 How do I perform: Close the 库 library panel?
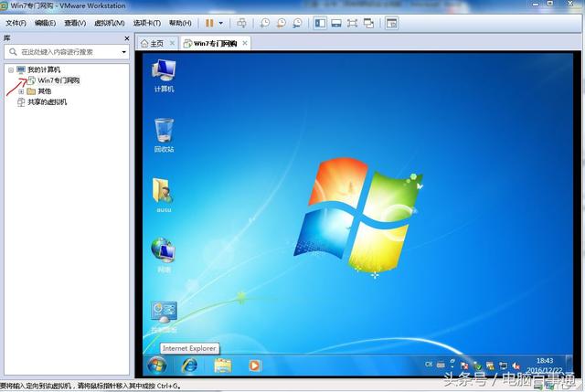126,38
